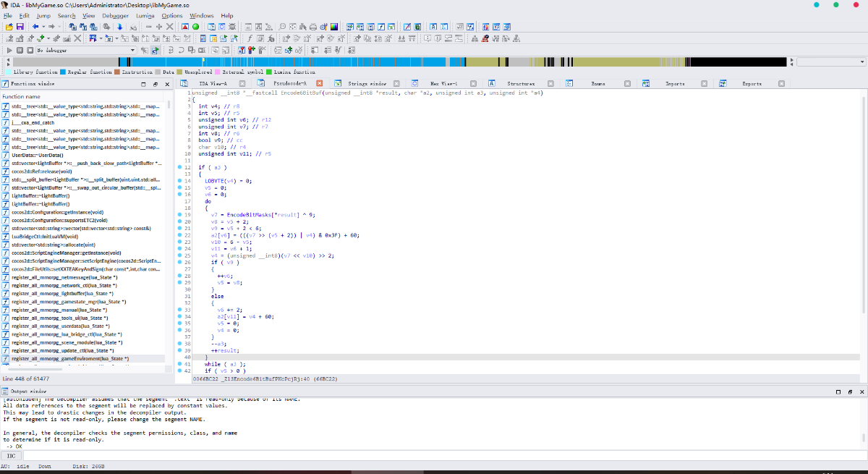The width and height of the screenshot is (868, 474).
Task: Click the rainbow color palette icon
Action: click(x=334, y=27)
